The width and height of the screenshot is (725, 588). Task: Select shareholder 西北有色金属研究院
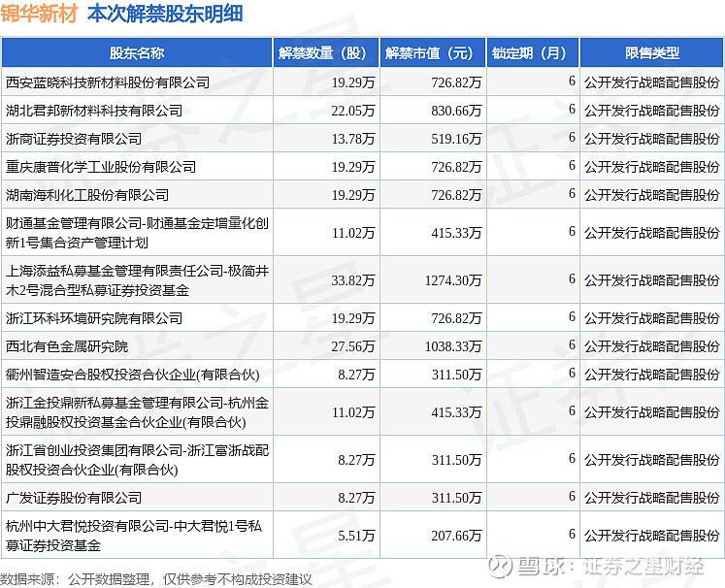(67, 346)
